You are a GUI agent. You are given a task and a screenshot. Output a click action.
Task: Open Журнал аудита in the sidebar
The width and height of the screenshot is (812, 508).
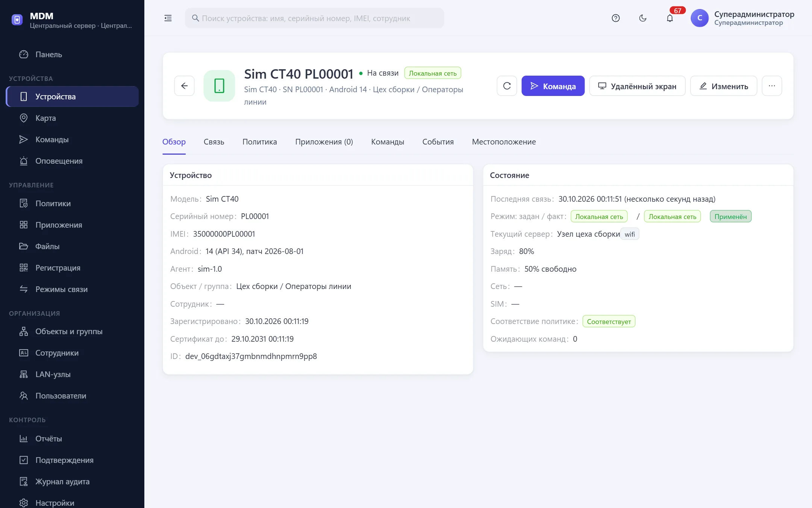pyautogui.click(x=72, y=481)
